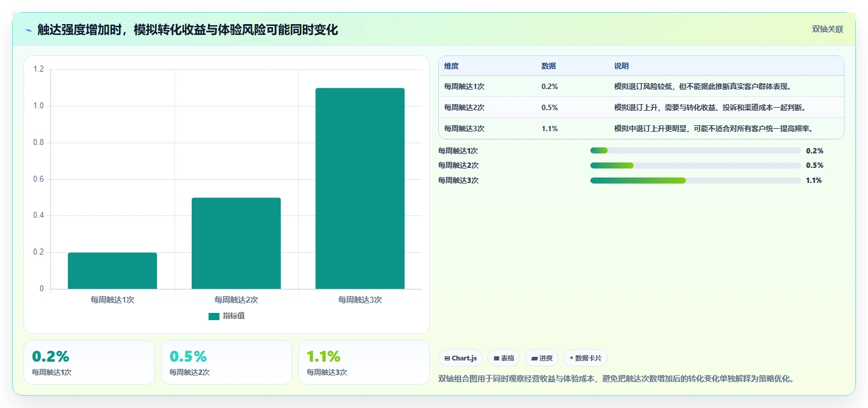Viewport: 868px width, 408px height.
Task: Click the page title 触达强度增加时
Action: click(x=188, y=29)
